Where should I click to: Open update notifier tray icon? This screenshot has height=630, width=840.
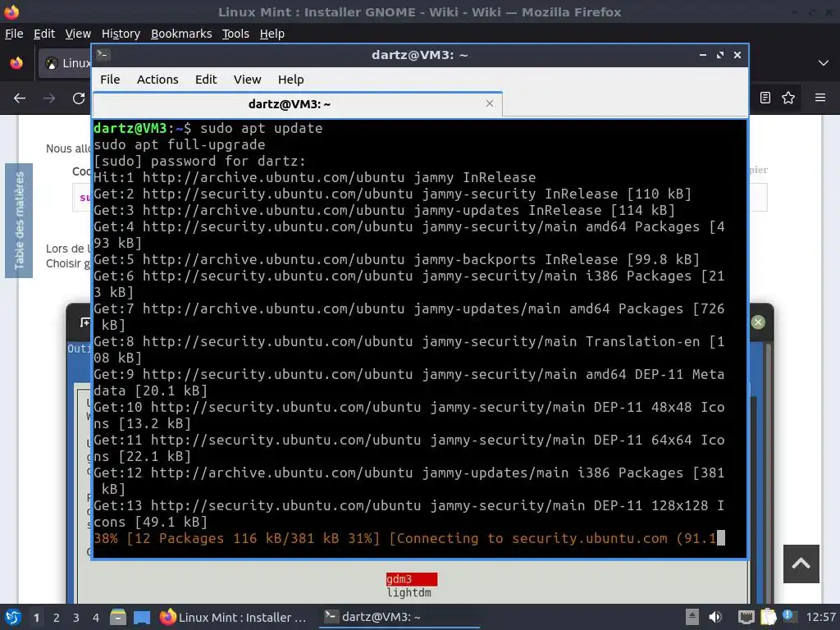pyautogui.click(x=788, y=616)
